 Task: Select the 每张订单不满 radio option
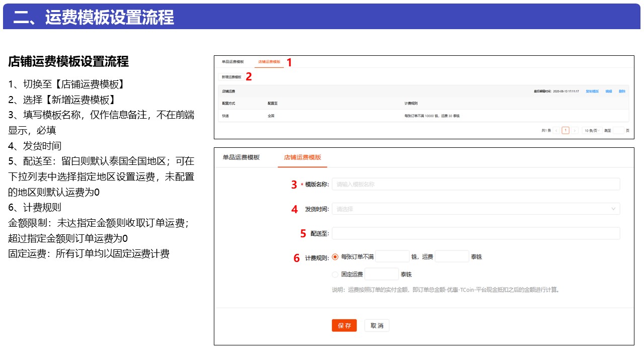pos(335,257)
